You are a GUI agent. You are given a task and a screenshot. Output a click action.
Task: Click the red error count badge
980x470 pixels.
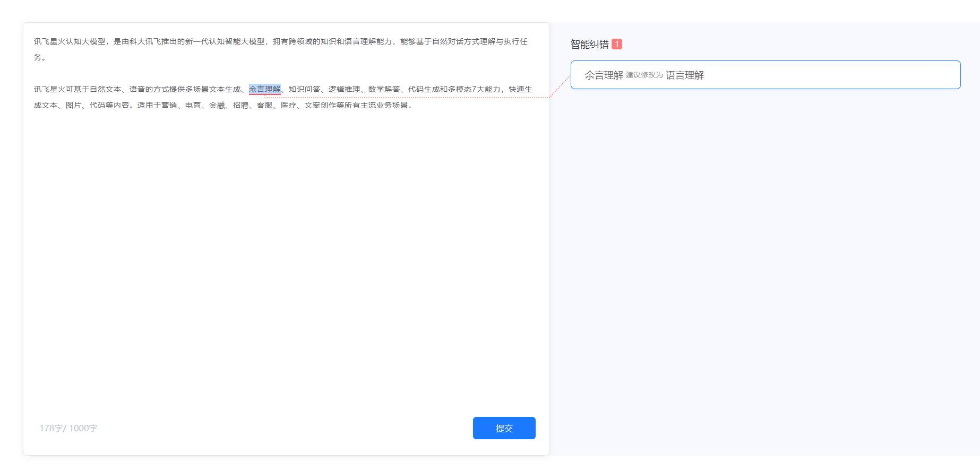point(616,44)
